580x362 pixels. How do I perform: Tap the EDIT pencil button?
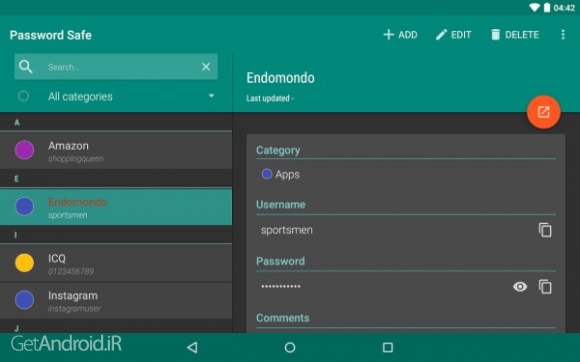[x=453, y=35]
